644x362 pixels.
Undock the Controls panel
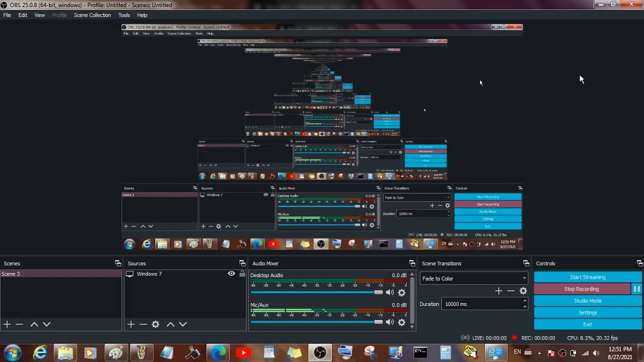click(x=640, y=263)
